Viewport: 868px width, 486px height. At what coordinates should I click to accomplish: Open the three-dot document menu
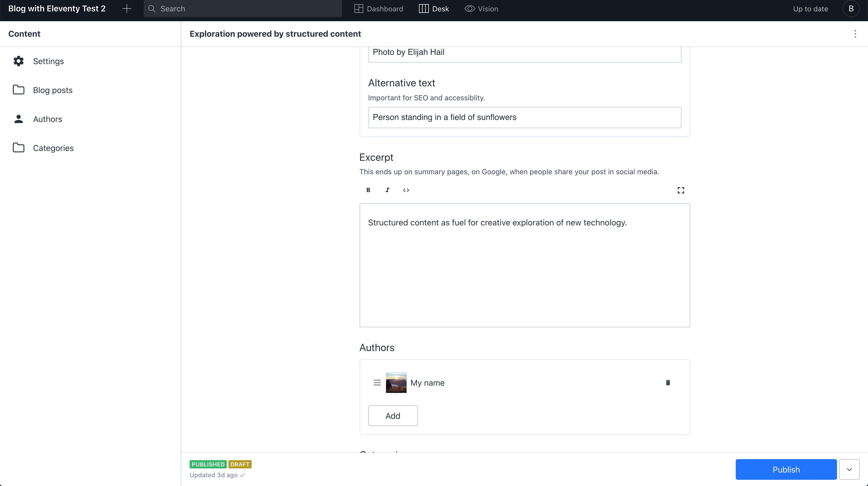click(855, 34)
